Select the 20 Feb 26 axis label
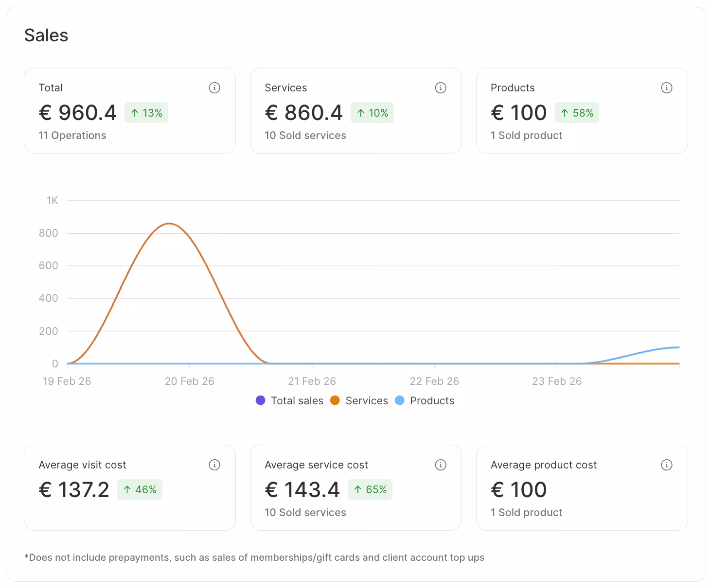 (189, 381)
